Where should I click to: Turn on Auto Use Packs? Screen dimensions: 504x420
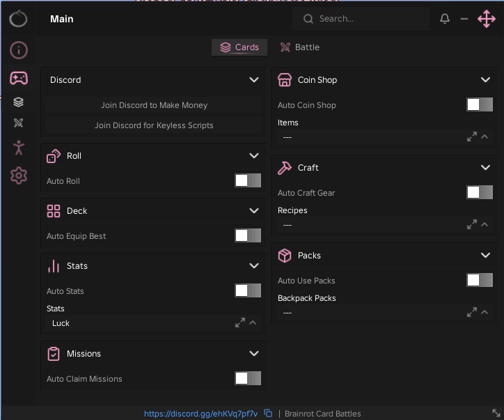tap(479, 280)
